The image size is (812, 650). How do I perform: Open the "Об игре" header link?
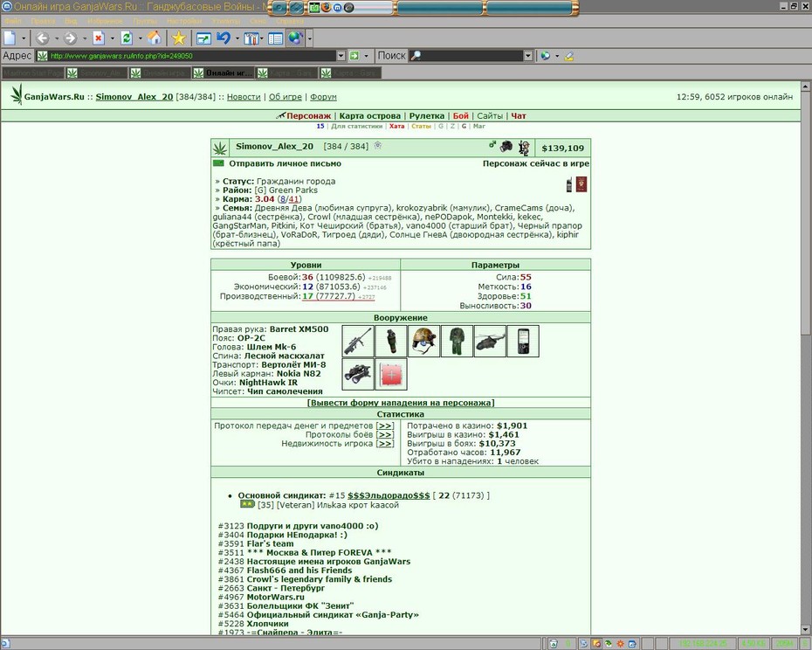285,97
